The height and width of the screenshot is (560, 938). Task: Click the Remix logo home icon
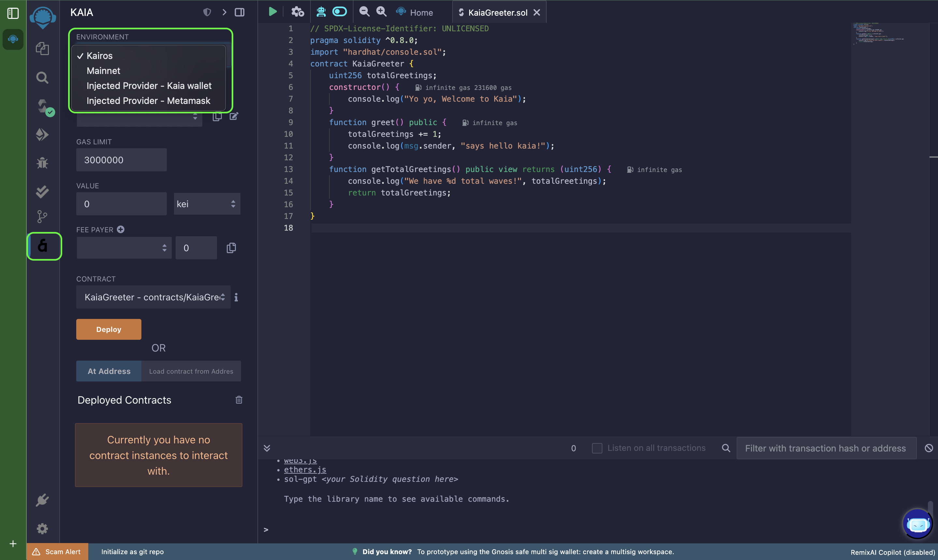pos(43,17)
